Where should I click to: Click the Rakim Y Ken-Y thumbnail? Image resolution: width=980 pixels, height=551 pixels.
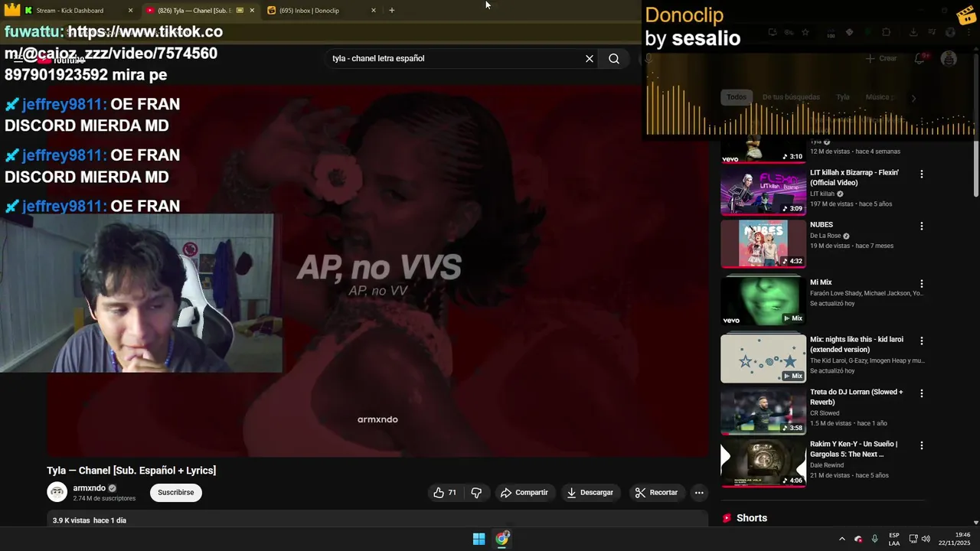click(763, 463)
